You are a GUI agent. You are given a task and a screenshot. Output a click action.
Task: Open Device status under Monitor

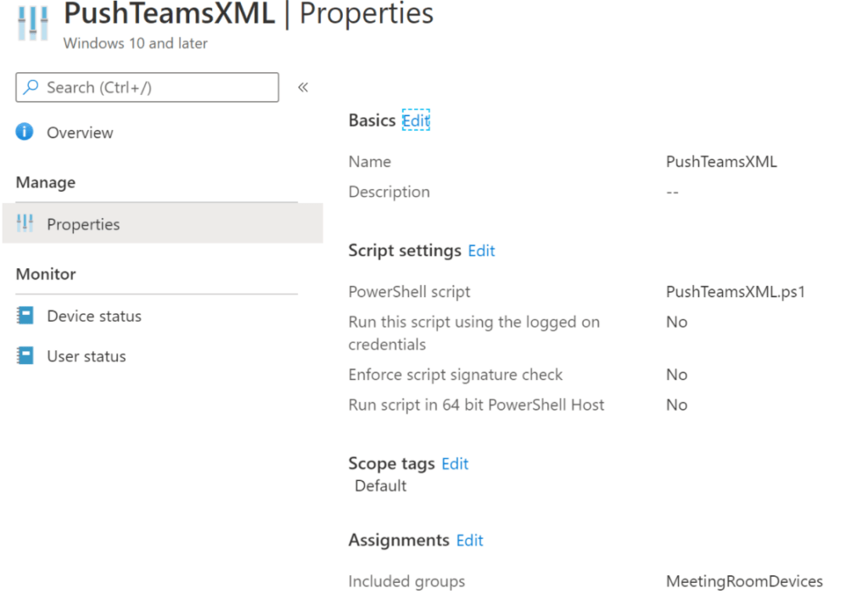(x=94, y=316)
